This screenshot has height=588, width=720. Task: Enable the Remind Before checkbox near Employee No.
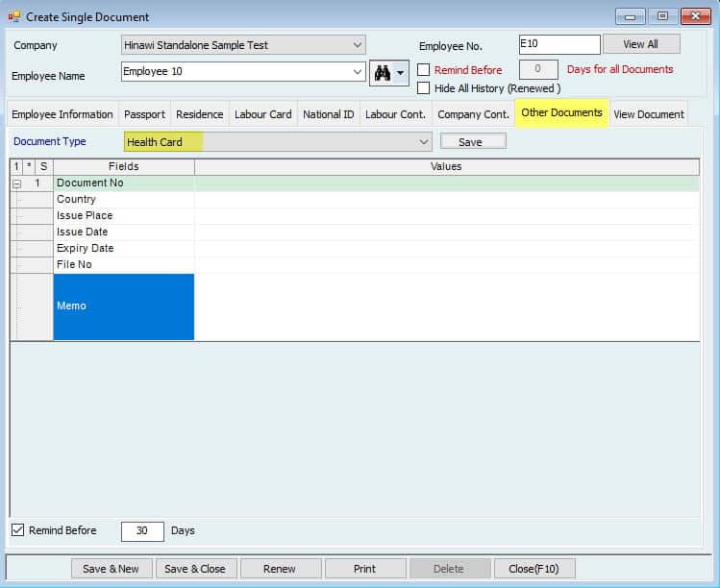pyautogui.click(x=424, y=70)
